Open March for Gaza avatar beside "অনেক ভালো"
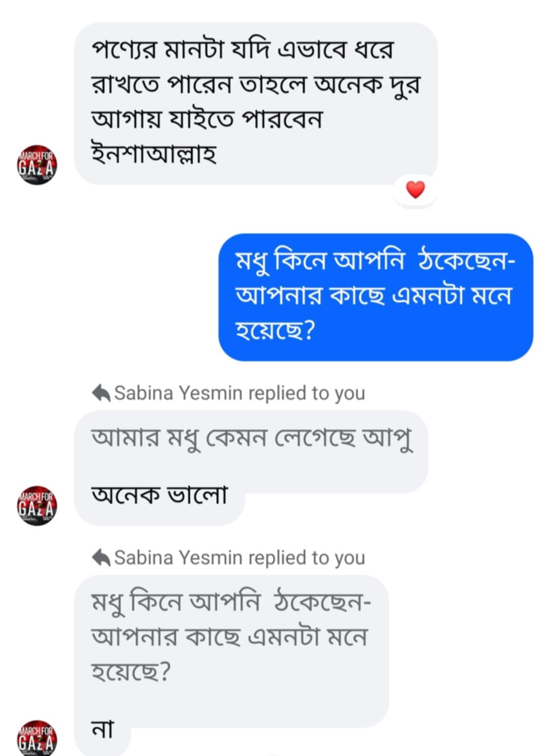Screen dimensions: 545x756 tap(37, 506)
